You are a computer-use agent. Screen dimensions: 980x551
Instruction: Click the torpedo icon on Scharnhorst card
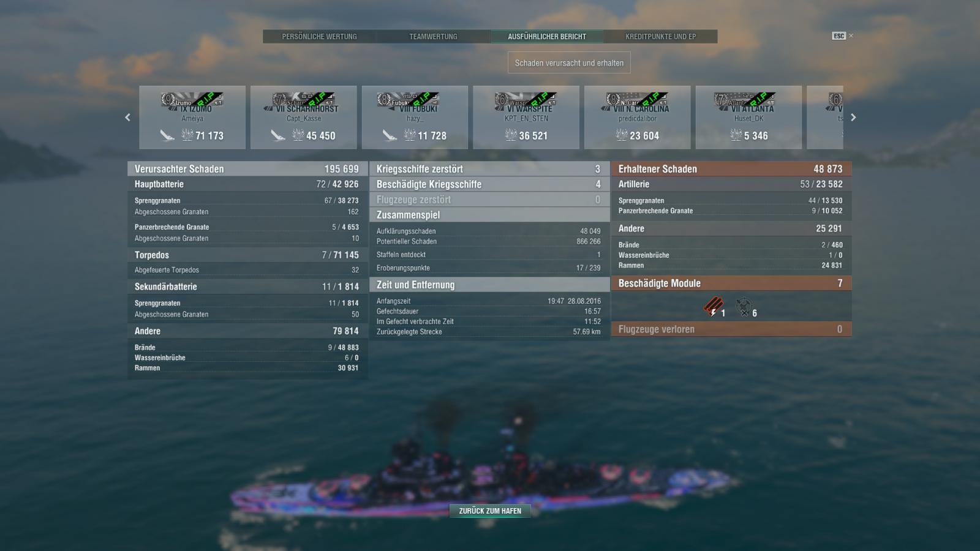point(278,135)
